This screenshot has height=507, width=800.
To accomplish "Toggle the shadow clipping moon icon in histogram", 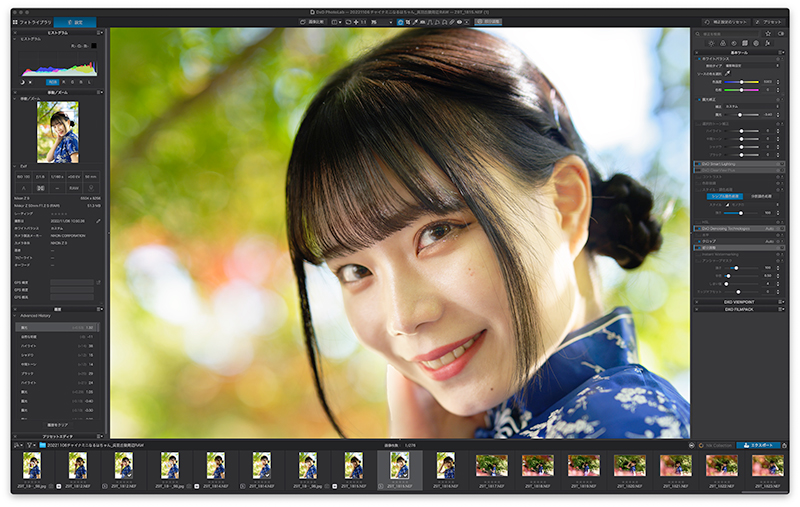I will coord(22,82).
